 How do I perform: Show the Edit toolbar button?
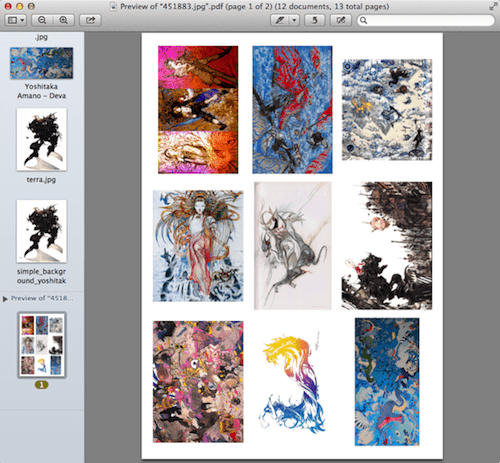tap(341, 20)
